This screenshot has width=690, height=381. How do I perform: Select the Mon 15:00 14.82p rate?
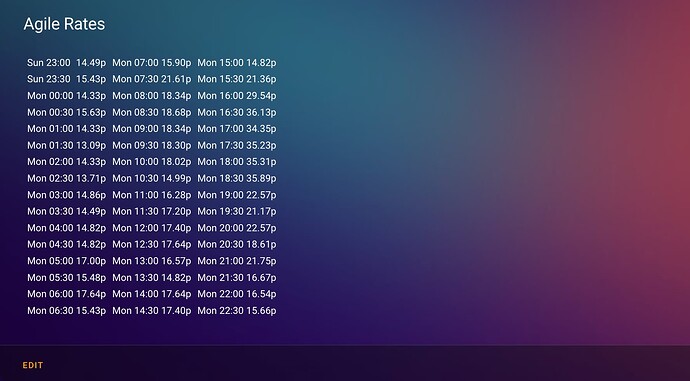(237, 63)
